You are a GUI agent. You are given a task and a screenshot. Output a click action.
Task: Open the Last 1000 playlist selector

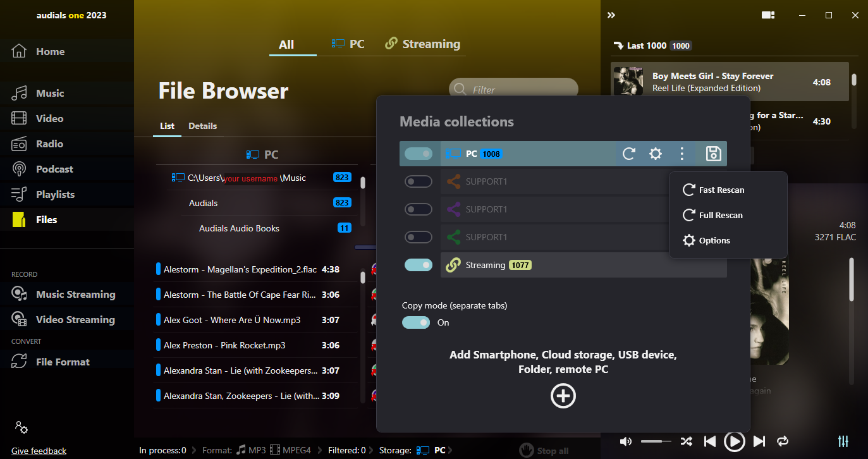(652, 46)
